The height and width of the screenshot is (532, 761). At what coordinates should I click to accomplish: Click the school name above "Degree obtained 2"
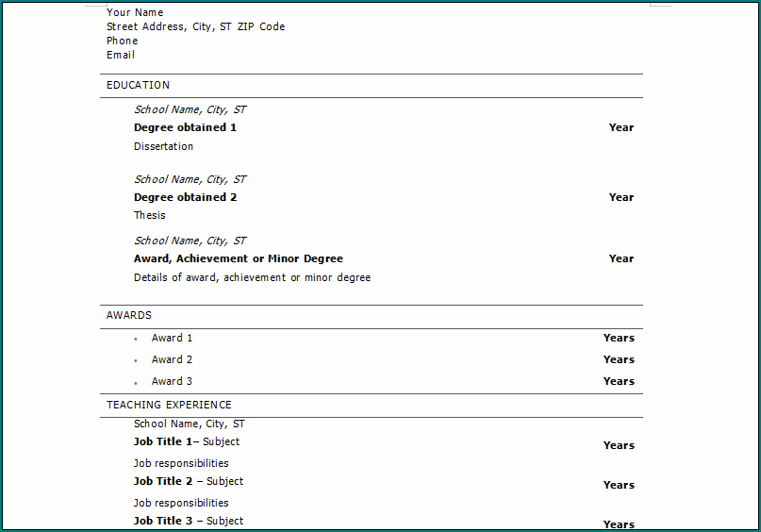tap(190, 179)
